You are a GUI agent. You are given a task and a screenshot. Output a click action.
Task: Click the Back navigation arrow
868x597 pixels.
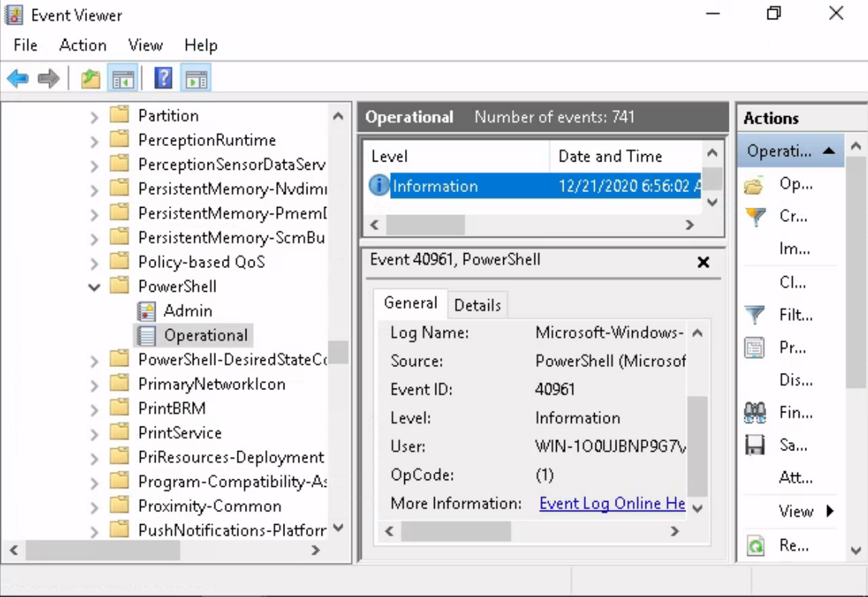click(18, 77)
